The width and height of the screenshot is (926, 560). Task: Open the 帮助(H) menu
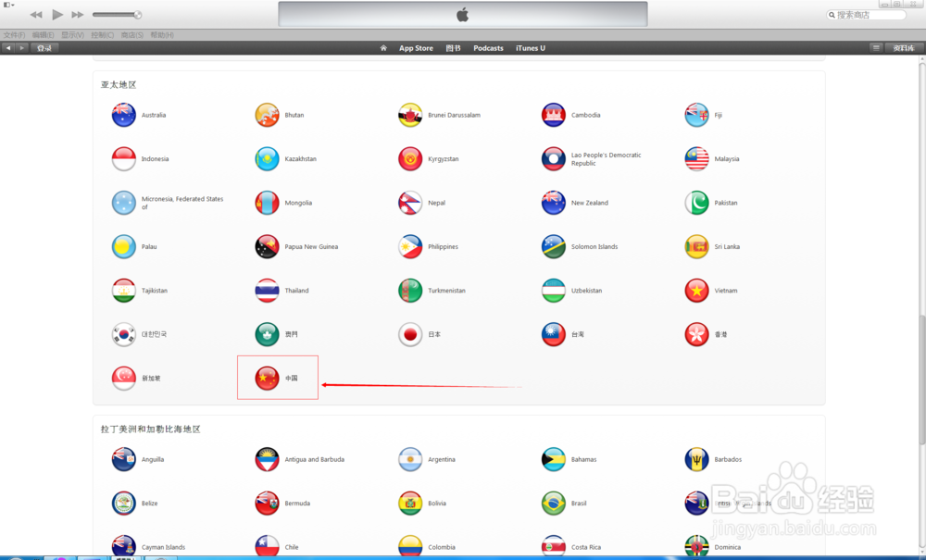(162, 35)
